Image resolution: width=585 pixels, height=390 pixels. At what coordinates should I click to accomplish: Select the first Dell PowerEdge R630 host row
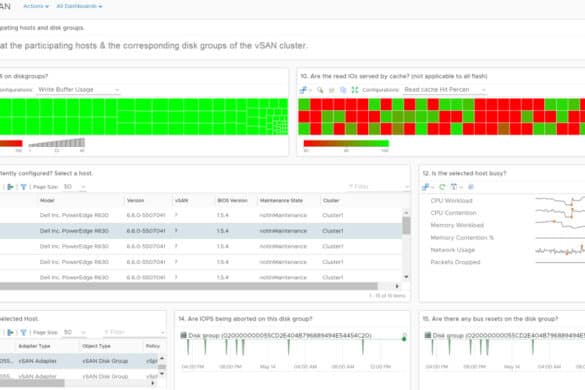201,215
